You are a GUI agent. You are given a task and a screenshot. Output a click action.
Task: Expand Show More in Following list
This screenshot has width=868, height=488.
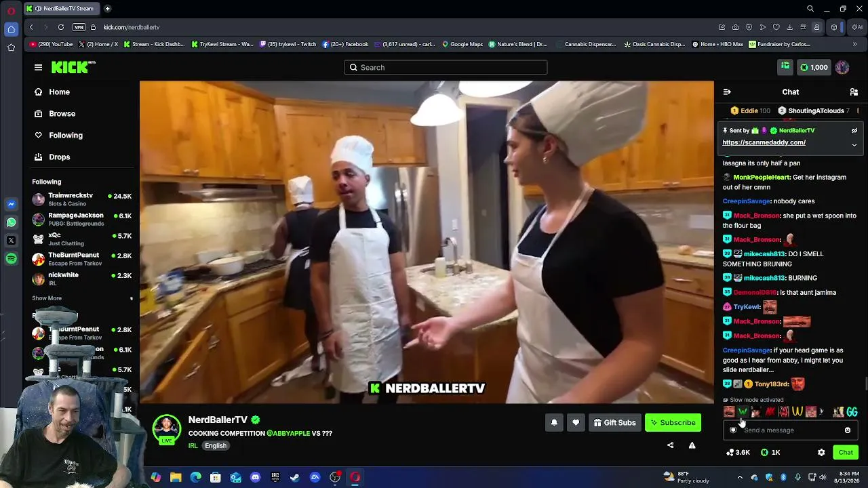pos(47,298)
